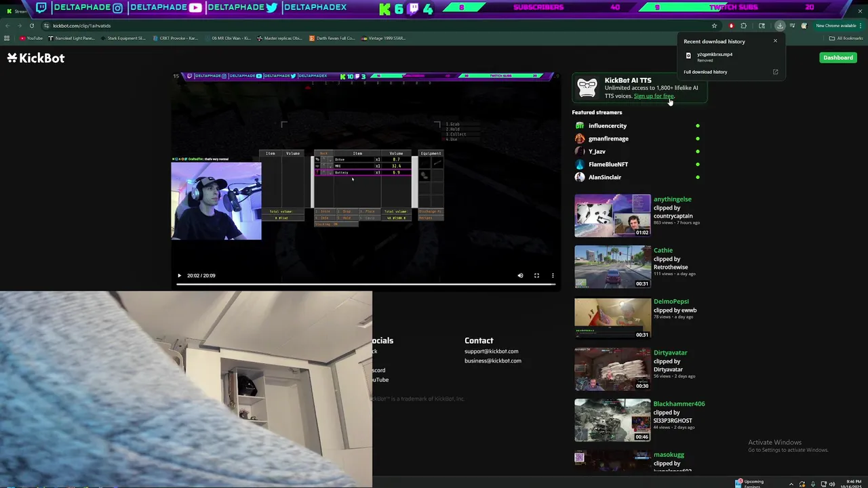Screen dimensions: 868x488
Task: Open the Dashboard
Action: click(x=838, y=58)
